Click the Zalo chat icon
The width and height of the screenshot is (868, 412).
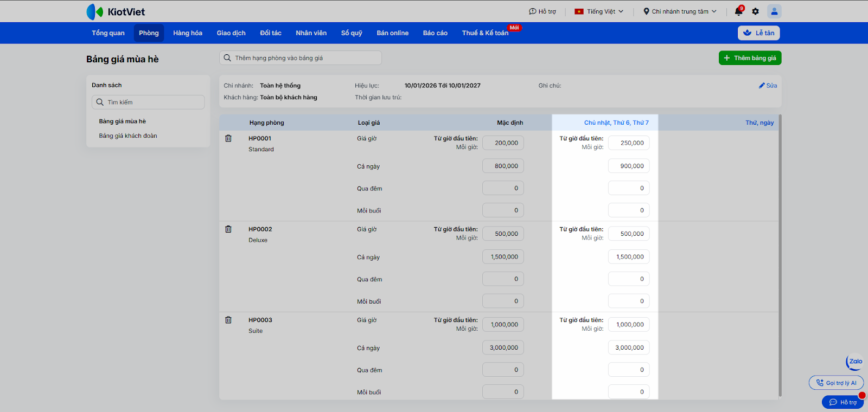pos(855,362)
